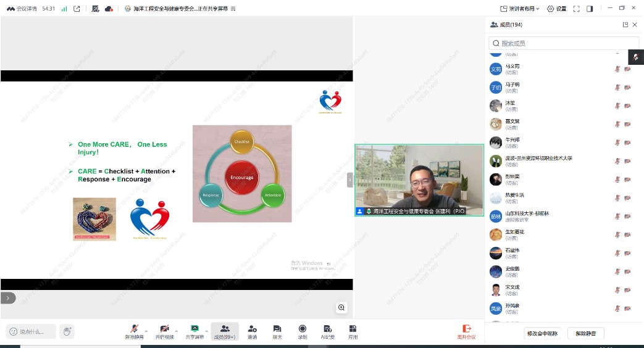Screen dimensions: 644x348
Task: Enter fullscreen mode from the title bar
Action: pyautogui.click(x=576, y=9)
